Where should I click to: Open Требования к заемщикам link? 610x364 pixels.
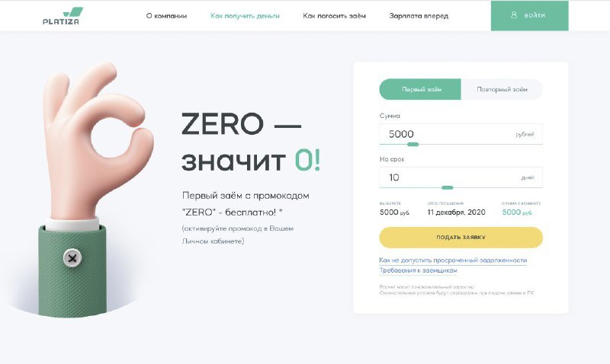418,270
